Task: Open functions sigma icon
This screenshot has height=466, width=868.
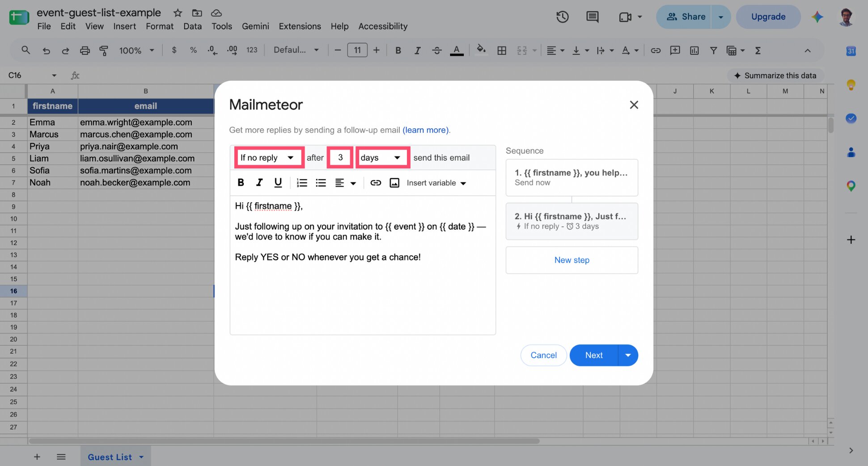Action: pyautogui.click(x=758, y=50)
